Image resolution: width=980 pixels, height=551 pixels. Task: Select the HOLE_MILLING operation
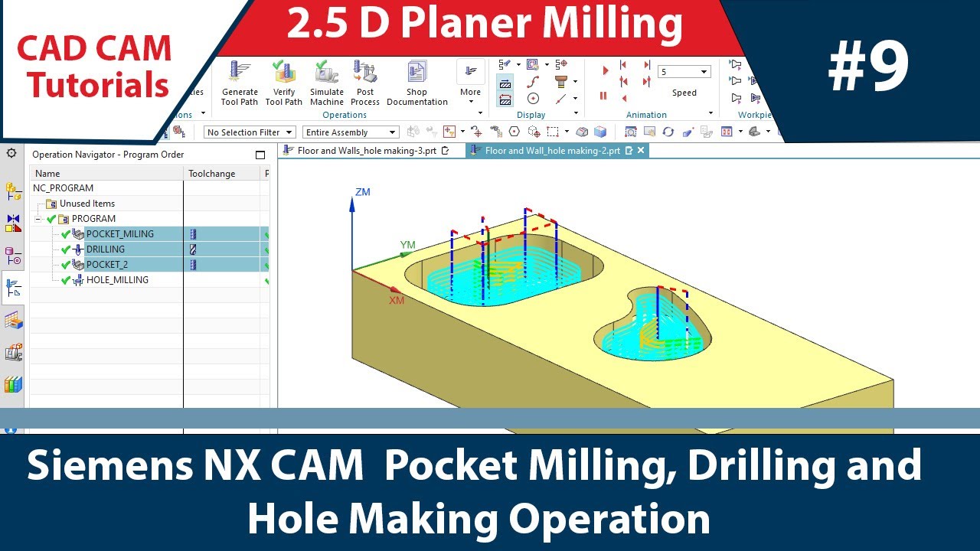[x=117, y=280]
